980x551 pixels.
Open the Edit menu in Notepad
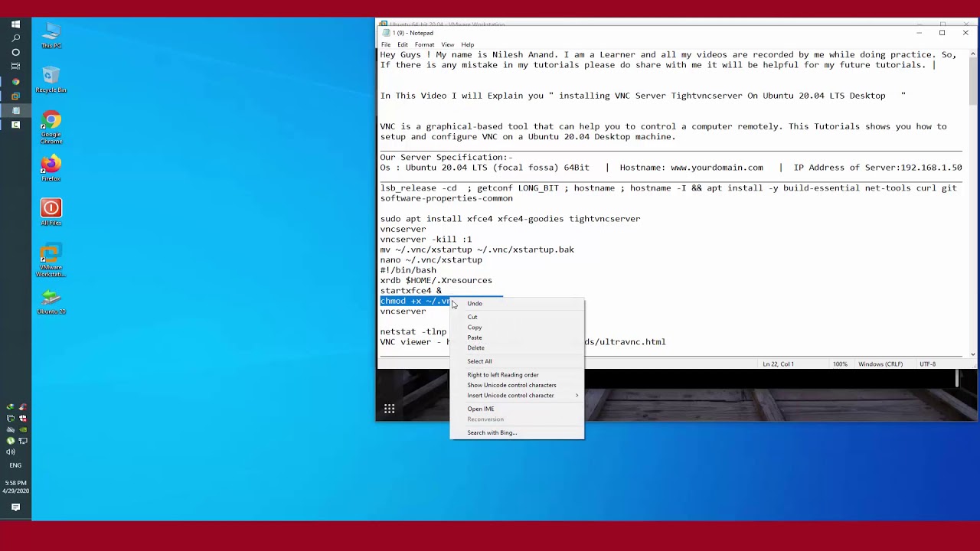403,44
